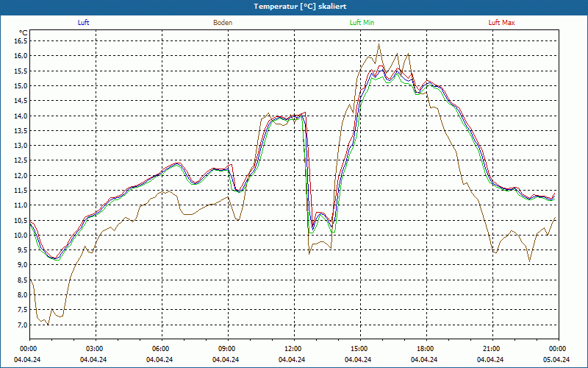Click the 10,0 y-axis label
This screenshot has height=368, width=588.
point(21,235)
